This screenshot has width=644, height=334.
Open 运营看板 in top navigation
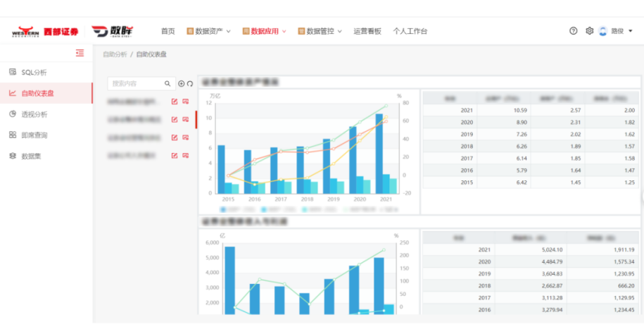click(367, 31)
